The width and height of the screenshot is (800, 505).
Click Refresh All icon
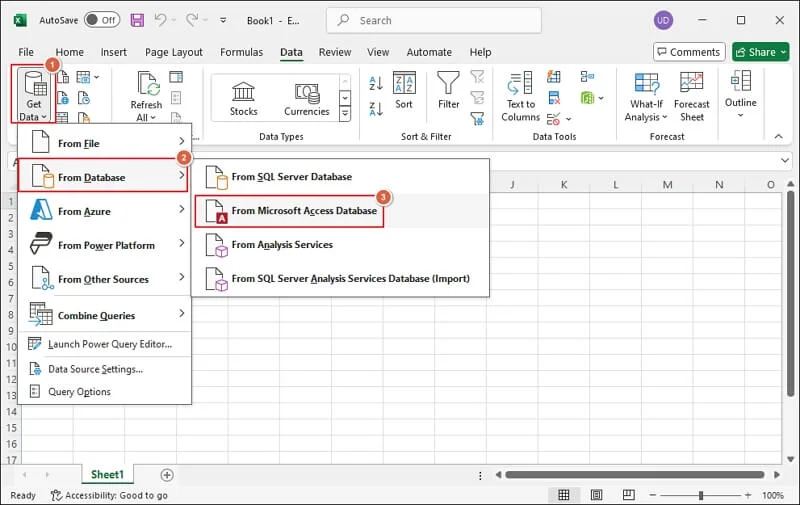(x=146, y=96)
